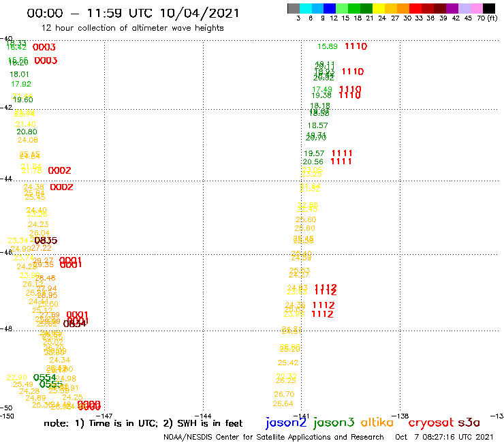Screen dimensions: 504x443
Task: Click the jason2 satellite label
Action: point(286,423)
